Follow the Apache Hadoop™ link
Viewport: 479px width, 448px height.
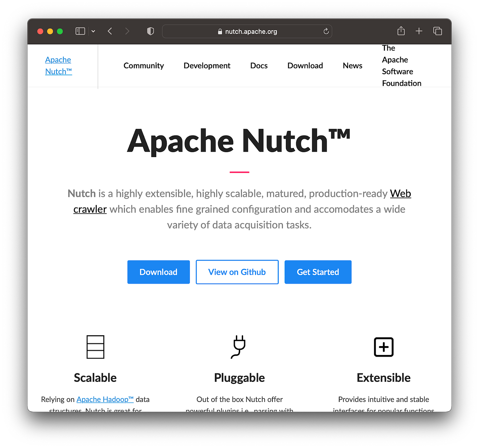pos(105,399)
